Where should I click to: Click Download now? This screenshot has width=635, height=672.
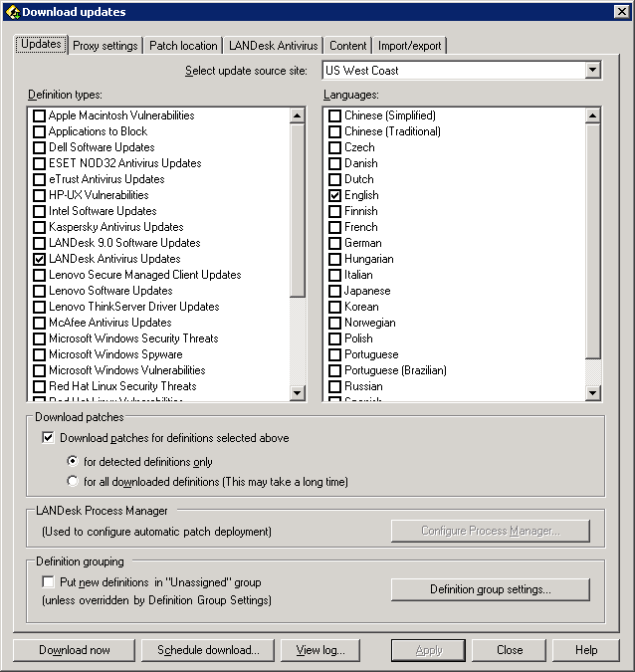(74, 650)
